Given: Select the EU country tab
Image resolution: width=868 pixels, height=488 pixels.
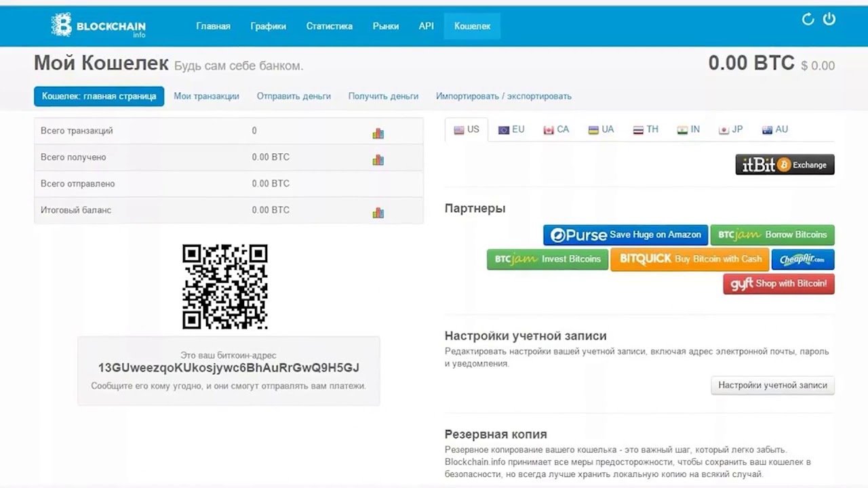Looking at the screenshot, I should point(511,129).
